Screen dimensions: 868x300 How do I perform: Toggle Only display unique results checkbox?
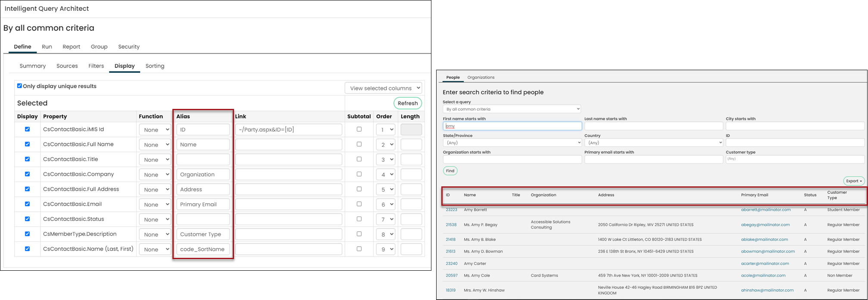click(19, 86)
